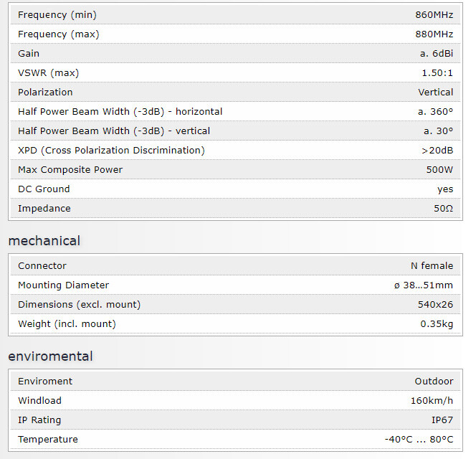The height and width of the screenshot is (459, 476).
Task: Click the XPD Cross Polarization Discrimination label
Action: click(111, 150)
